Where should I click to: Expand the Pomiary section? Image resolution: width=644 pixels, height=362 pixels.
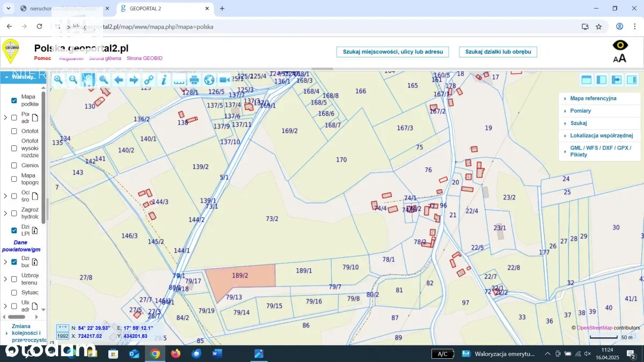(x=580, y=111)
